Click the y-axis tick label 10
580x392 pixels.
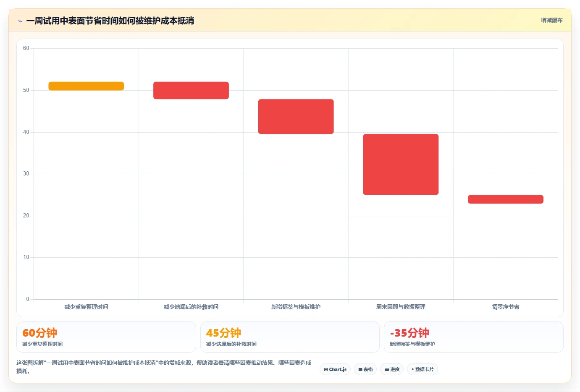click(26, 257)
